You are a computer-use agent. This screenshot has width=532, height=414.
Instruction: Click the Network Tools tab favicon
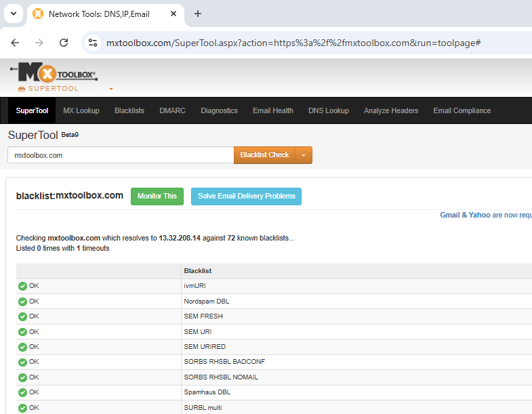coord(38,14)
